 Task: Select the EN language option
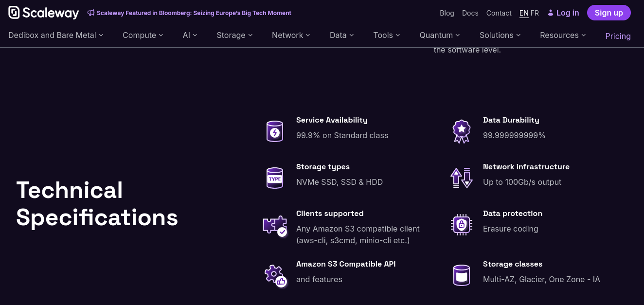pos(524,13)
